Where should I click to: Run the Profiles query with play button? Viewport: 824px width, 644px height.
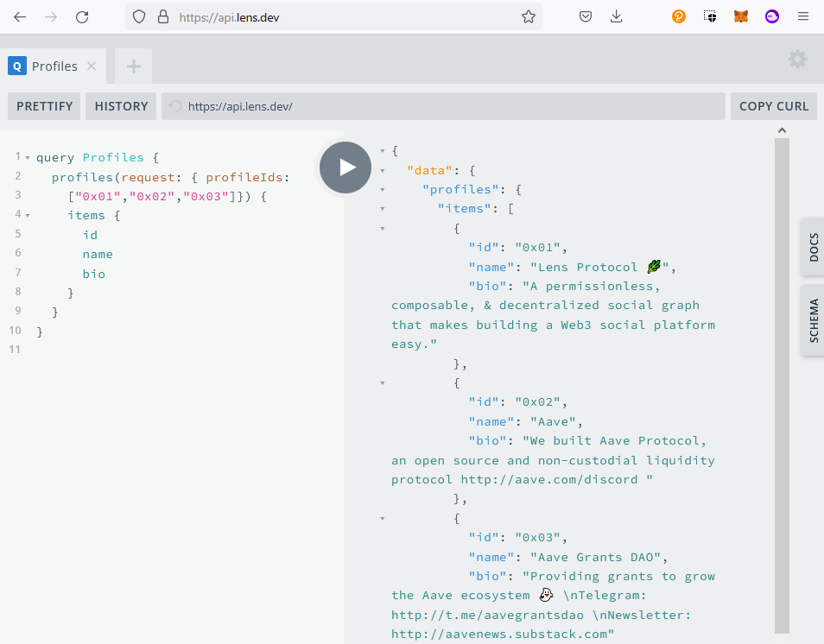(345, 167)
